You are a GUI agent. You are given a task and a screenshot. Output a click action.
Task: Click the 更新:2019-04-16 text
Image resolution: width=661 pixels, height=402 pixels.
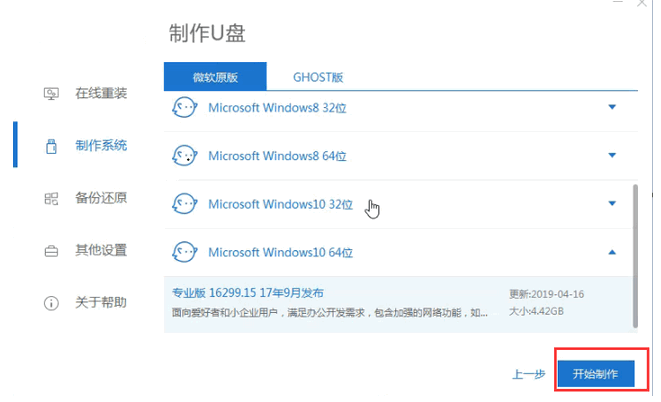[x=546, y=294]
